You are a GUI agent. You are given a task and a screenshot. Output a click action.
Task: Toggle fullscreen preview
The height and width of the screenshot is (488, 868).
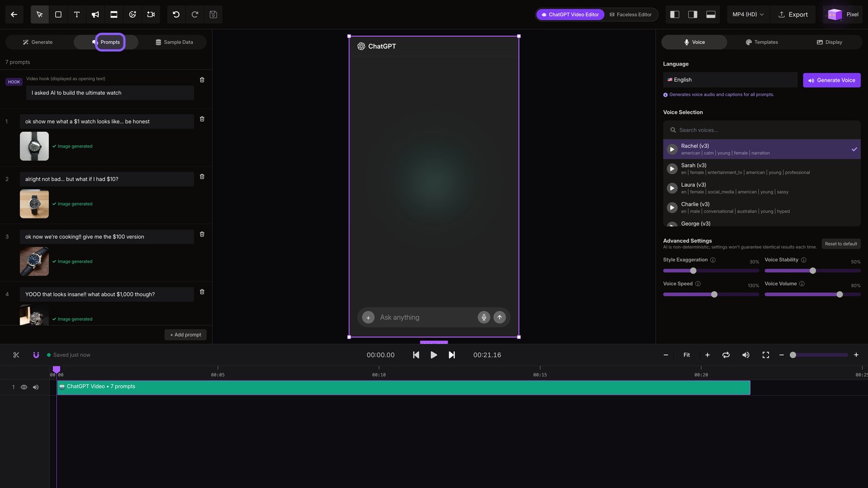click(765, 355)
